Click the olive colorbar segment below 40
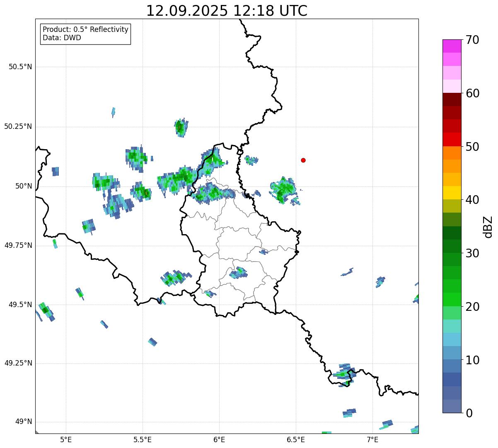The height and width of the screenshot is (448, 498). [452, 206]
